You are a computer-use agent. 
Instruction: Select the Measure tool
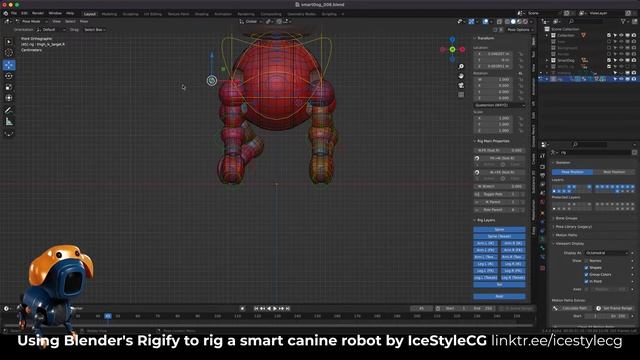coord(9,122)
